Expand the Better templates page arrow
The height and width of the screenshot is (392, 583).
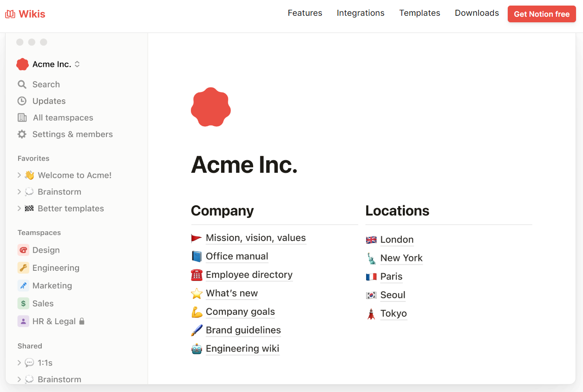pos(19,209)
